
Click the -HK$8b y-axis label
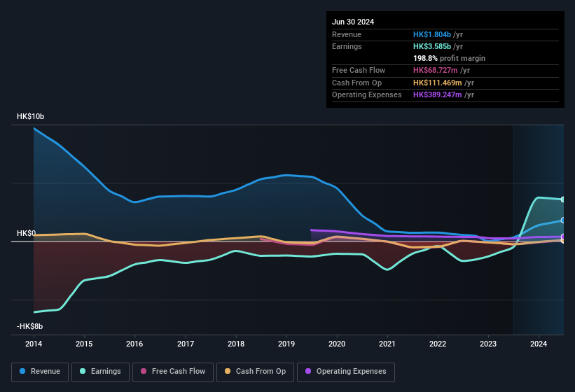(30, 326)
